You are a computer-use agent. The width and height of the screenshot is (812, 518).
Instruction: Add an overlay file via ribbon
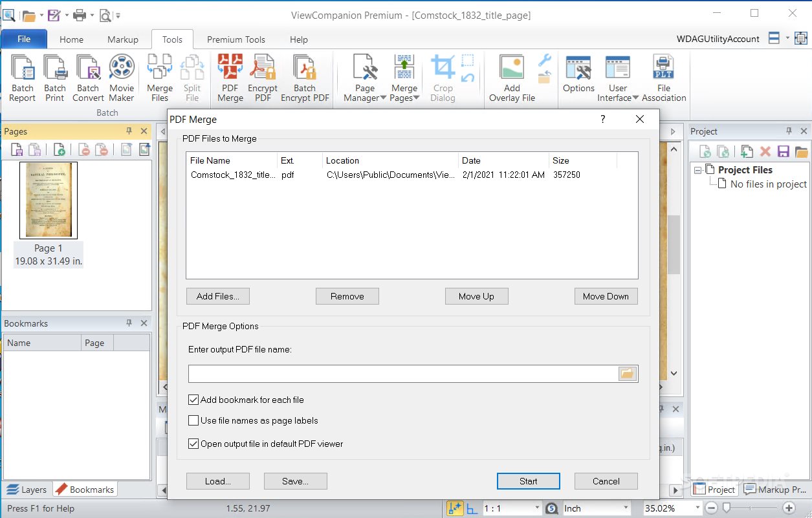512,78
